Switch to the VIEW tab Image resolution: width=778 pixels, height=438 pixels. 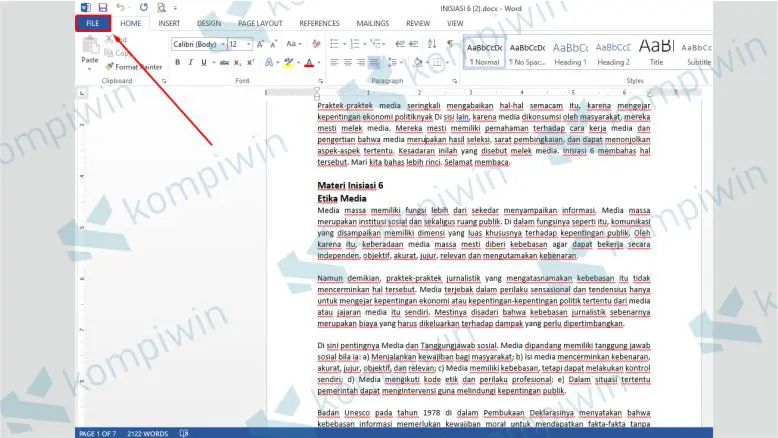[x=455, y=23]
